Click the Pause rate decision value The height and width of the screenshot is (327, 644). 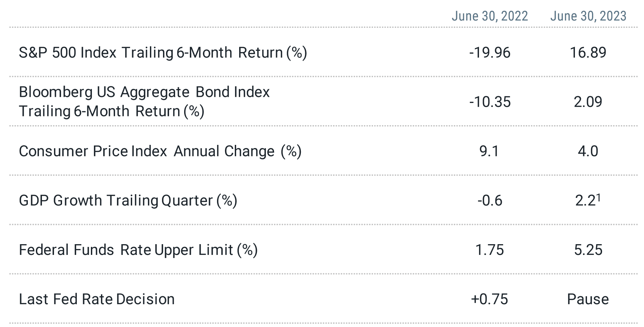[x=588, y=299]
